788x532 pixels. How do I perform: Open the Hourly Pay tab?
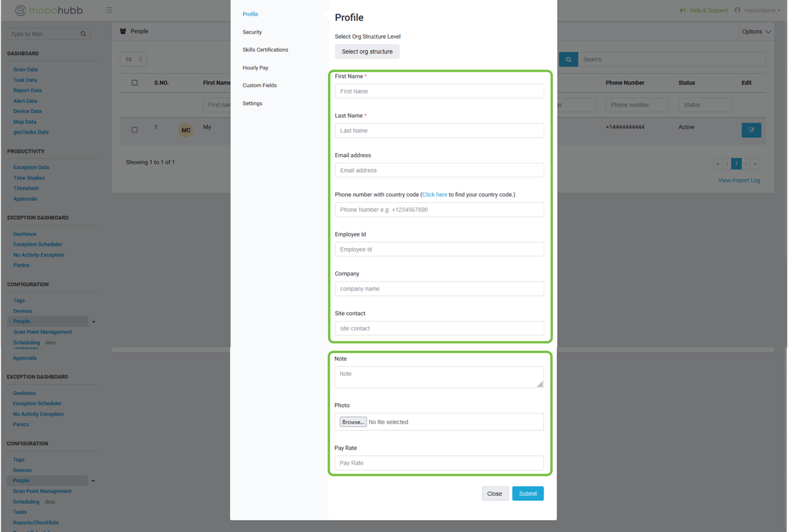255,68
